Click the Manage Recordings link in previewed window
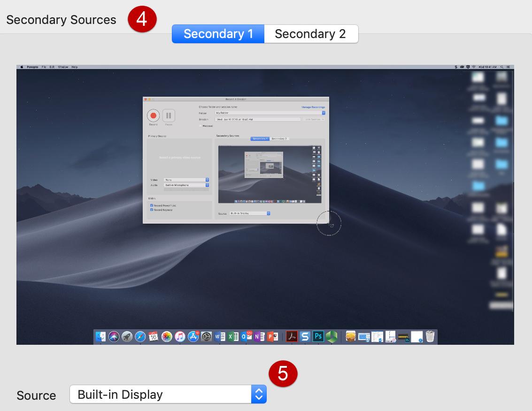The image size is (532, 411). click(x=313, y=107)
